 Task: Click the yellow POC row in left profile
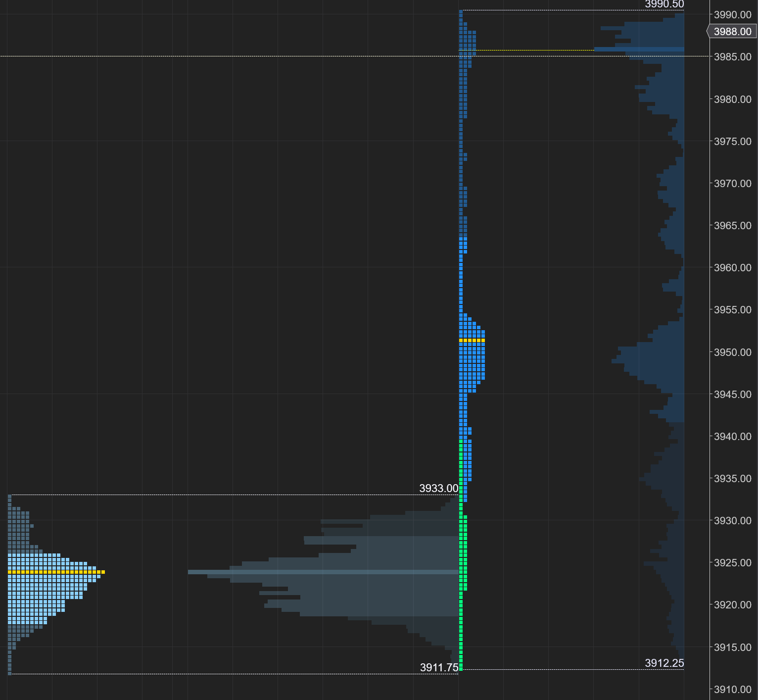pyautogui.click(x=56, y=572)
